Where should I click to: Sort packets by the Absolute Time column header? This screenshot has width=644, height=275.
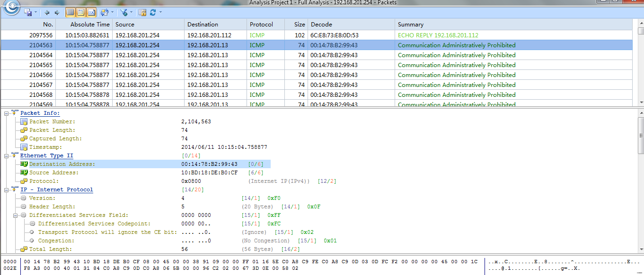click(90, 25)
